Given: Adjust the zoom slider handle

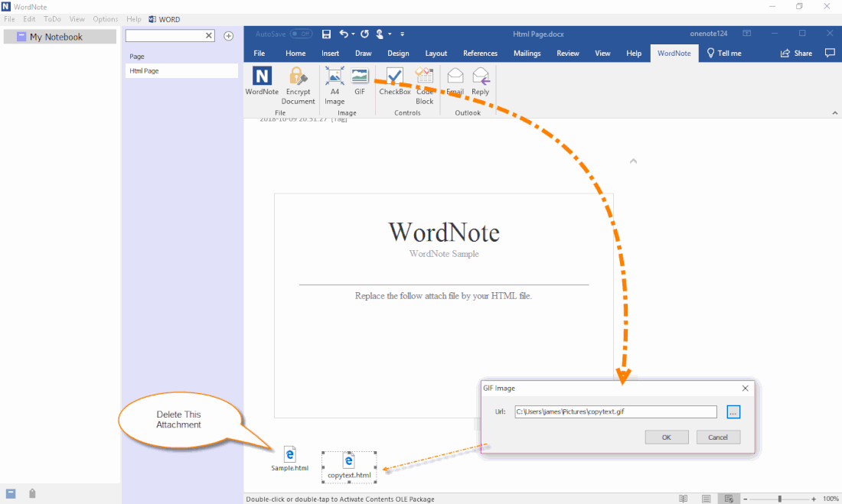Looking at the screenshot, I should [x=780, y=499].
